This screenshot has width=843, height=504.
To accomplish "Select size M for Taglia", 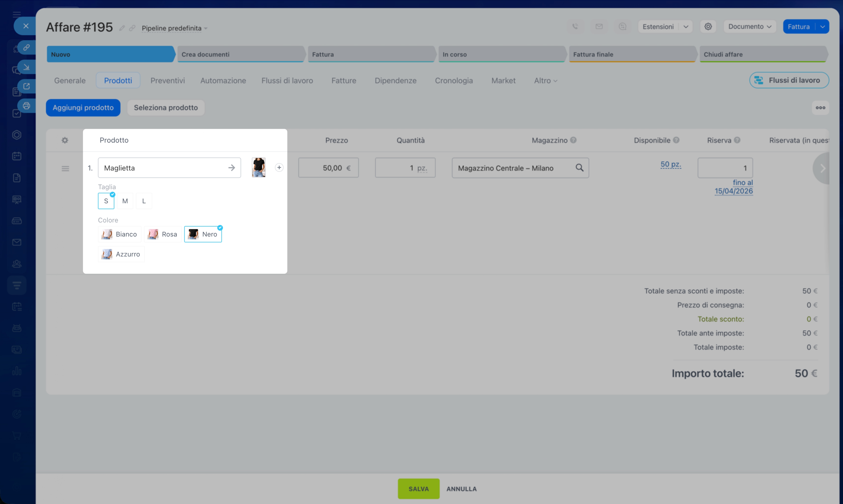I will click(125, 201).
